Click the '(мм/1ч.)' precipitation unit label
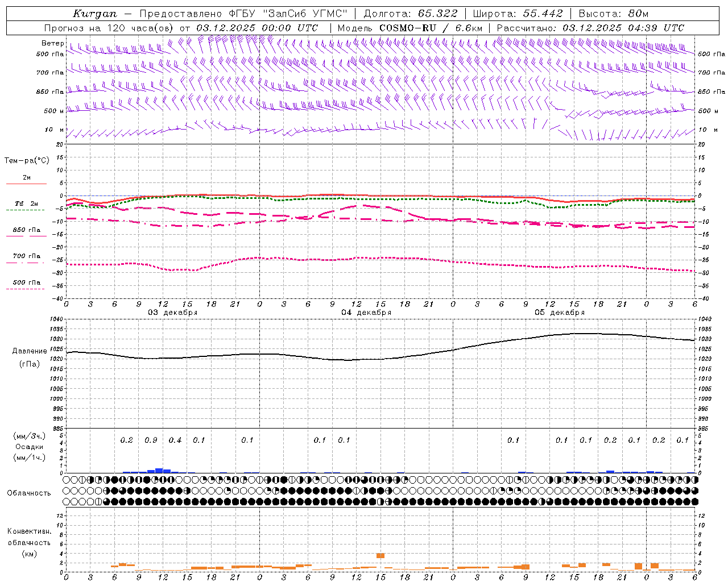The width and height of the screenshot is (728, 582). point(30,458)
